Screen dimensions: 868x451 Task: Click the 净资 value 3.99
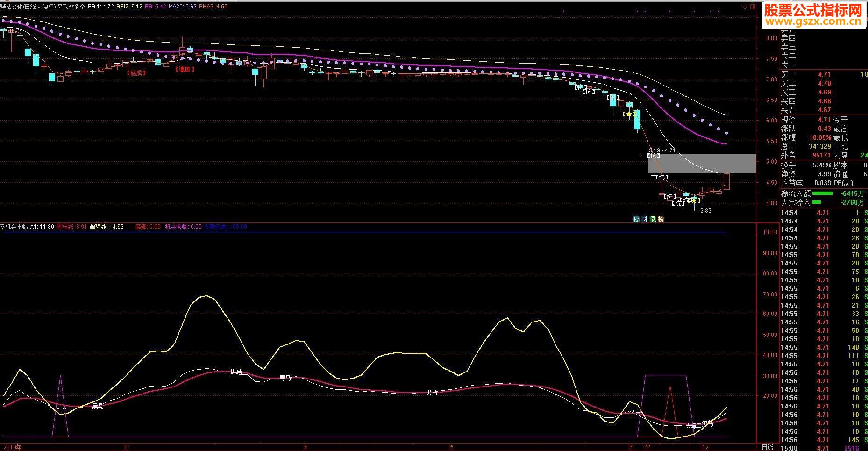pos(825,174)
